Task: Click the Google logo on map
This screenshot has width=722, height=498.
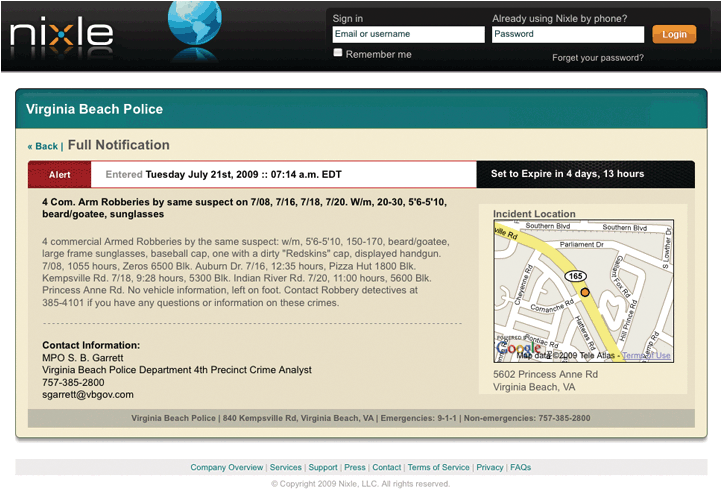Action: click(x=519, y=349)
